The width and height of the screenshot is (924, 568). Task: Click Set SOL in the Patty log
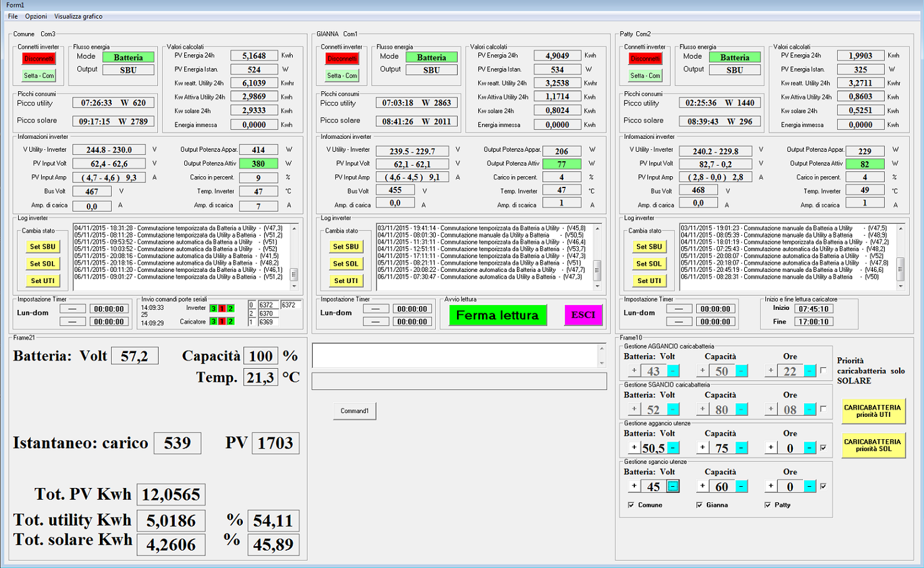point(649,264)
